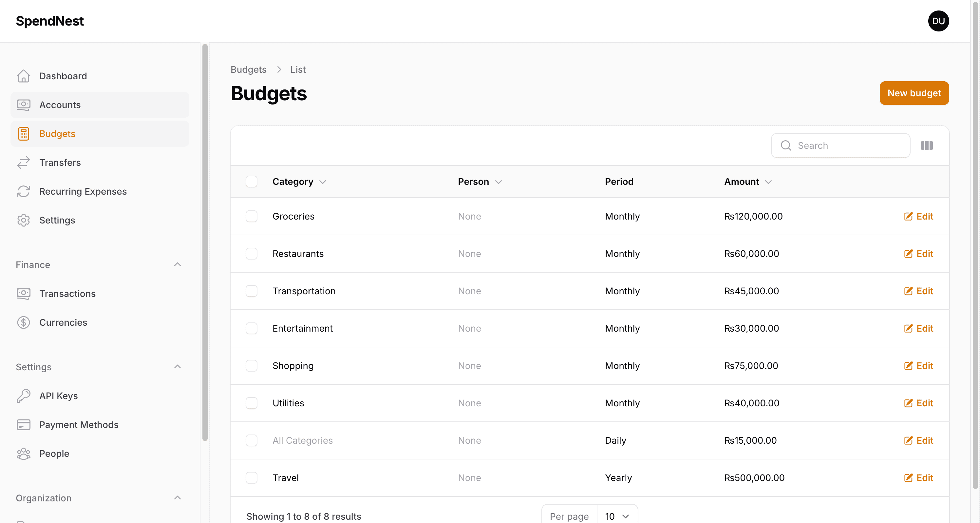The height and width of the screenshot is (523, 980).
Task: Check the Transportation row checkbox
Action: (252, 291)
